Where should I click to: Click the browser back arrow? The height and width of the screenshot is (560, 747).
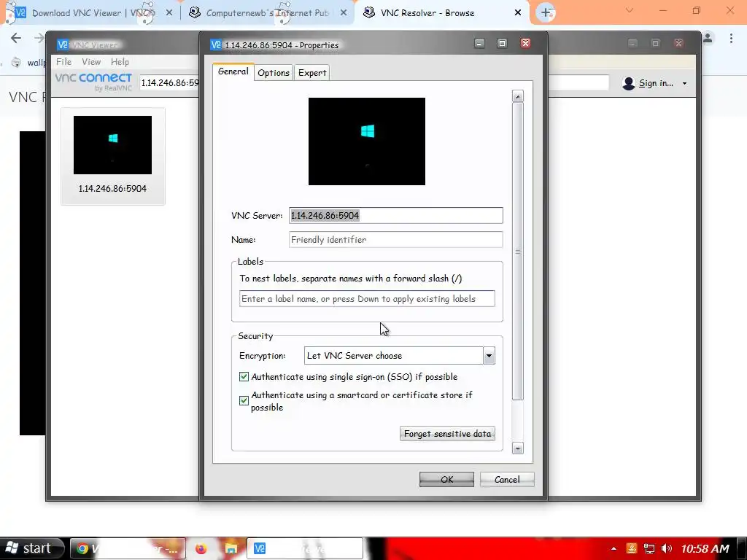16,38
